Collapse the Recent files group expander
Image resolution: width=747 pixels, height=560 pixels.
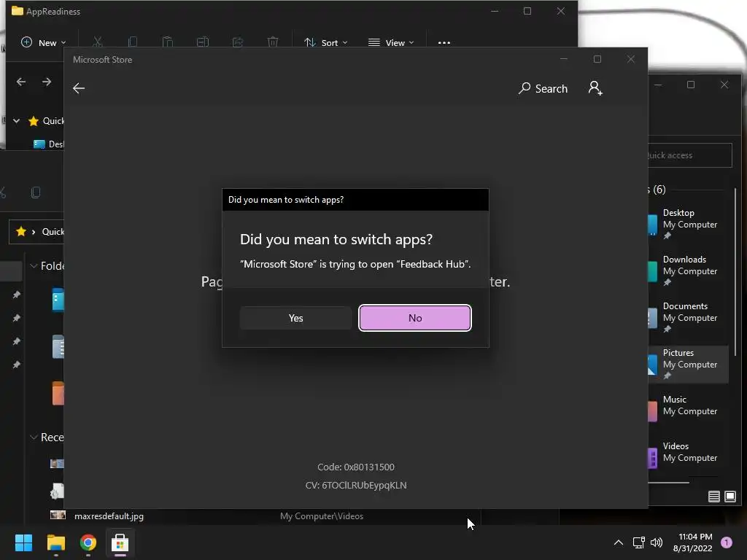pyautogui.click(x=34, y=437)
